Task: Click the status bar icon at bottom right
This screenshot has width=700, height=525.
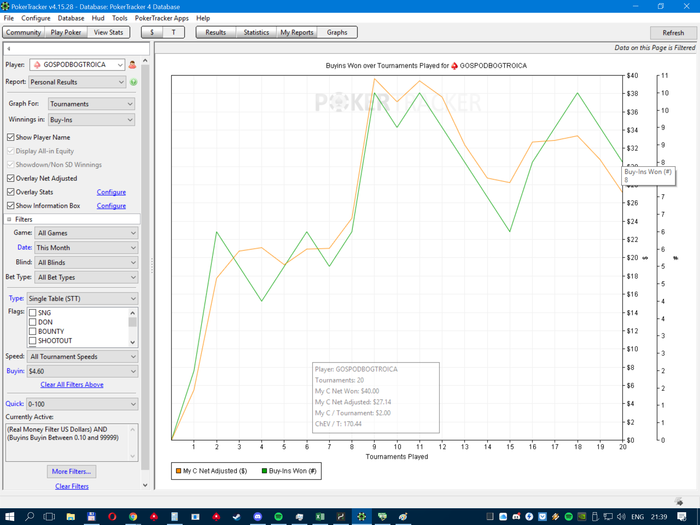Action: point(679,502)
